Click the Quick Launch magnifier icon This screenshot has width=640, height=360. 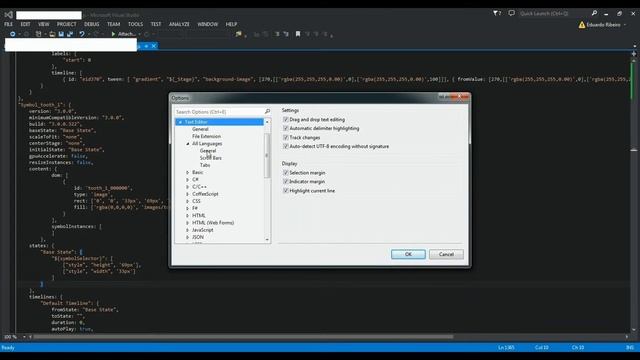point(594,13)
